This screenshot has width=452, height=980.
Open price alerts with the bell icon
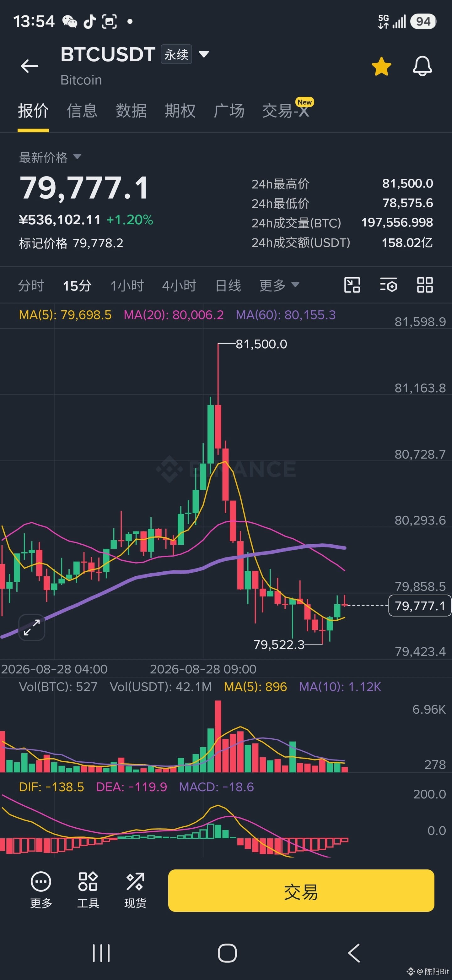click(x=422, y=66)
